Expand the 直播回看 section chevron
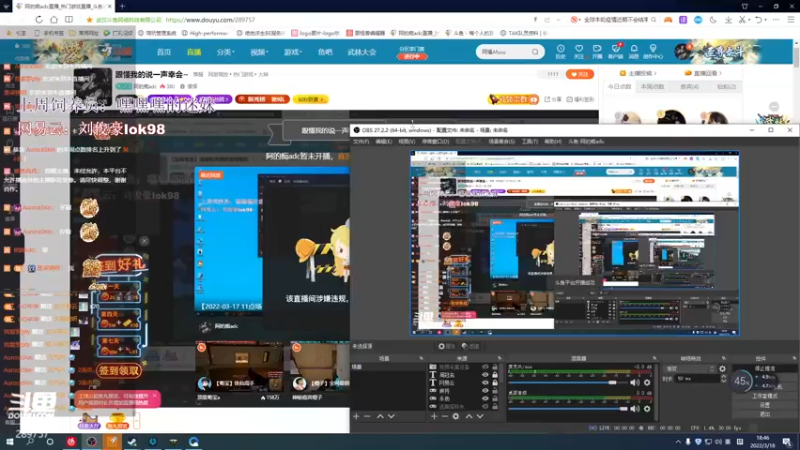 [x=720, y=73]
